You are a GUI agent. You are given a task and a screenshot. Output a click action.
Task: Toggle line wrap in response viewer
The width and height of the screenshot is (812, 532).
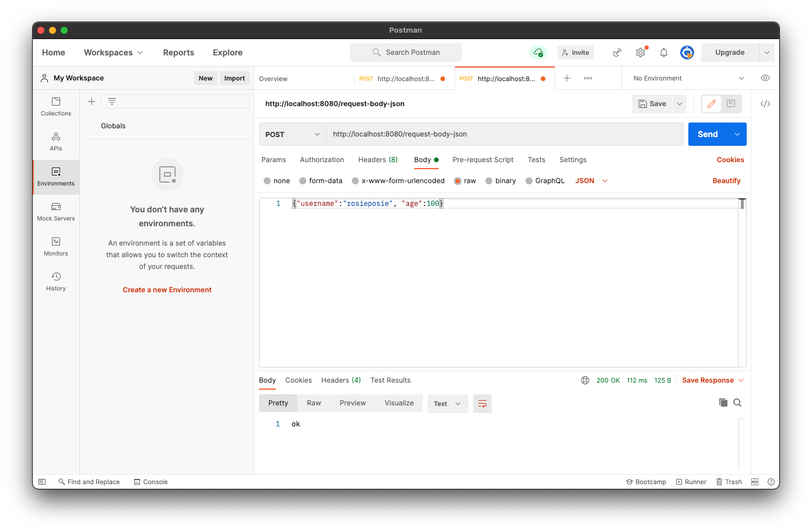pos(482,404)
